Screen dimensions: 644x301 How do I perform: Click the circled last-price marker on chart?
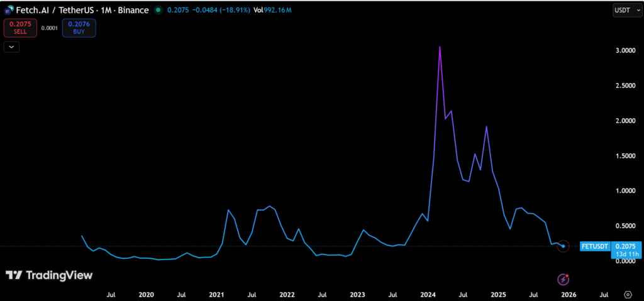563,246
